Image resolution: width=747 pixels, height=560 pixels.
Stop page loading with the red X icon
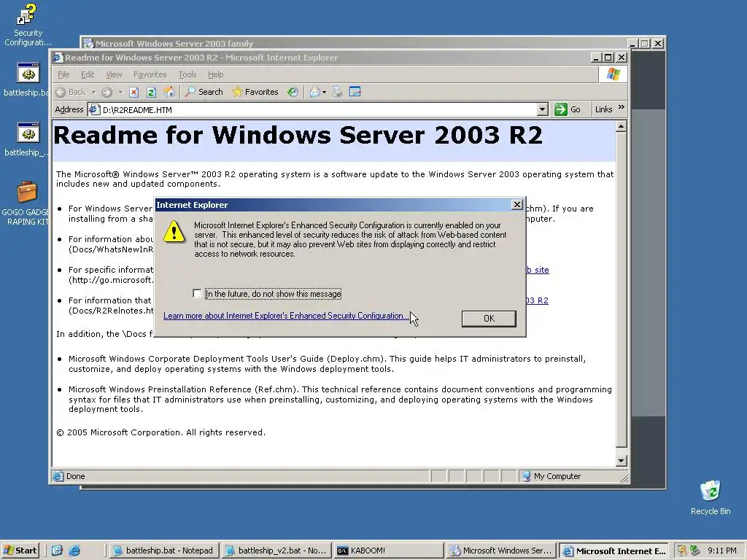point(134,92)
